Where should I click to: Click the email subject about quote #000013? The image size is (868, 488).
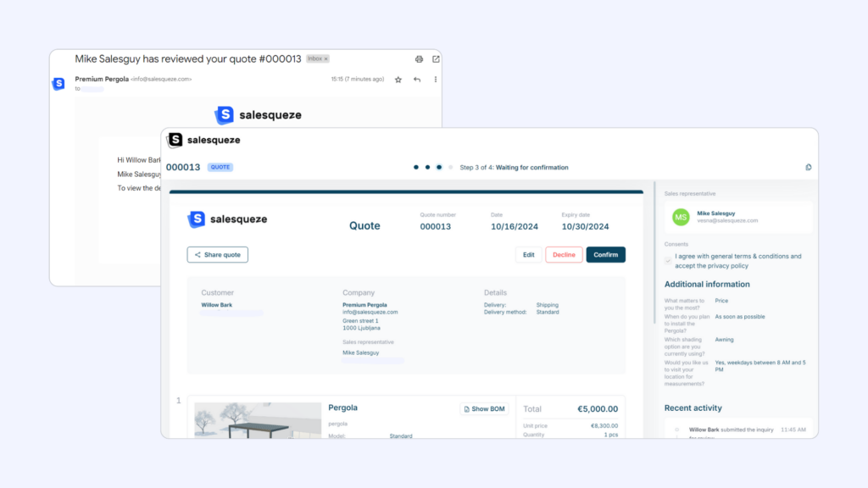(x=188, y=58)
